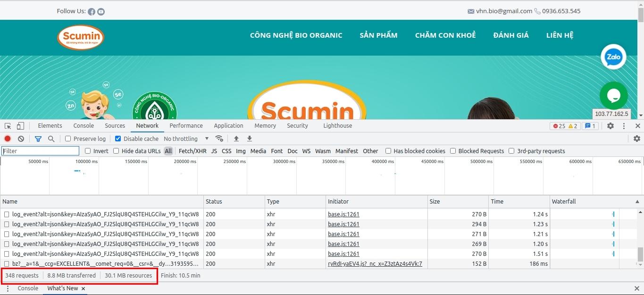Viewport: 644px width, 295px height.
Task: Open the CÔNG NGHỆ BIO ORGANIC link
Action: pos(296,35)
